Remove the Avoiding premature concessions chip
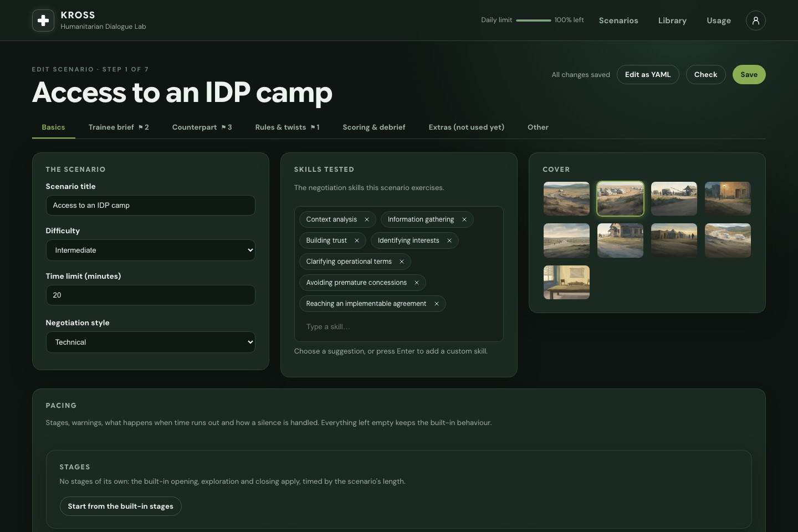This screenshot has width=798, height=532. pos(417,283)
